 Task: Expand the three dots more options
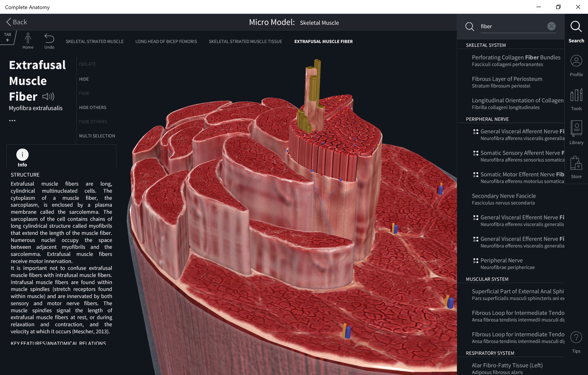click(12, 120)
